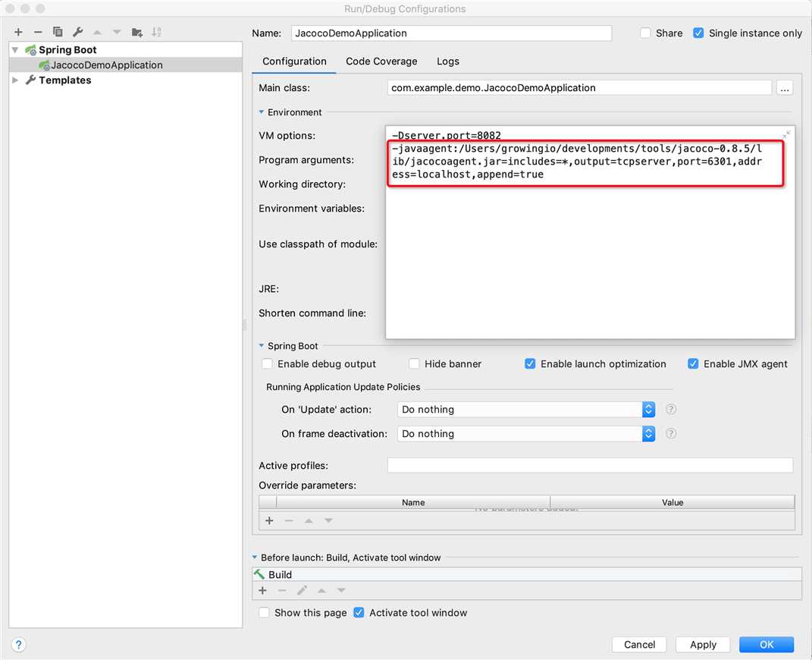Image resolution: width=812 pixels, height=660 pixels.
Task: Switch to Code Coverage tab
Action: 381,61
